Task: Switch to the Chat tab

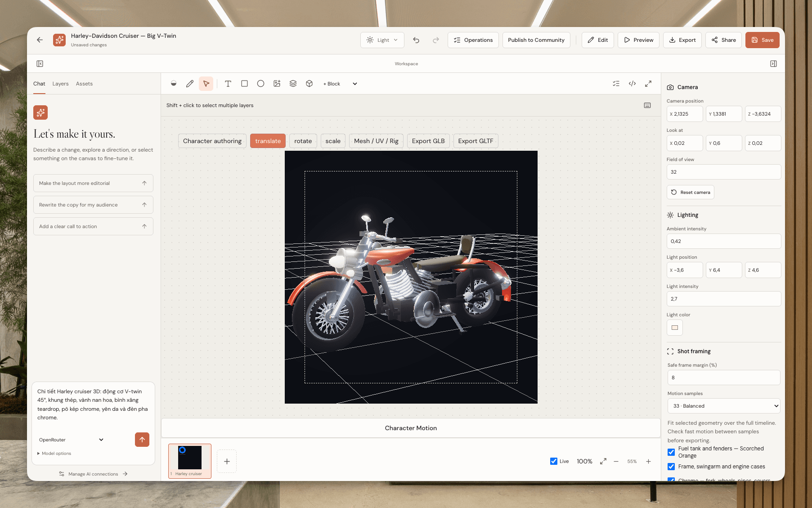Action: [39, 84]
